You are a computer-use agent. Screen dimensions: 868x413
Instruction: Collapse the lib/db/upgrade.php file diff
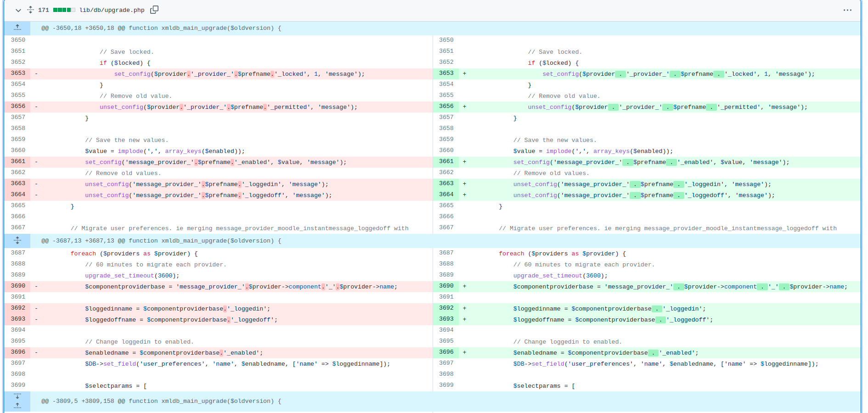[x=18, y=10]
